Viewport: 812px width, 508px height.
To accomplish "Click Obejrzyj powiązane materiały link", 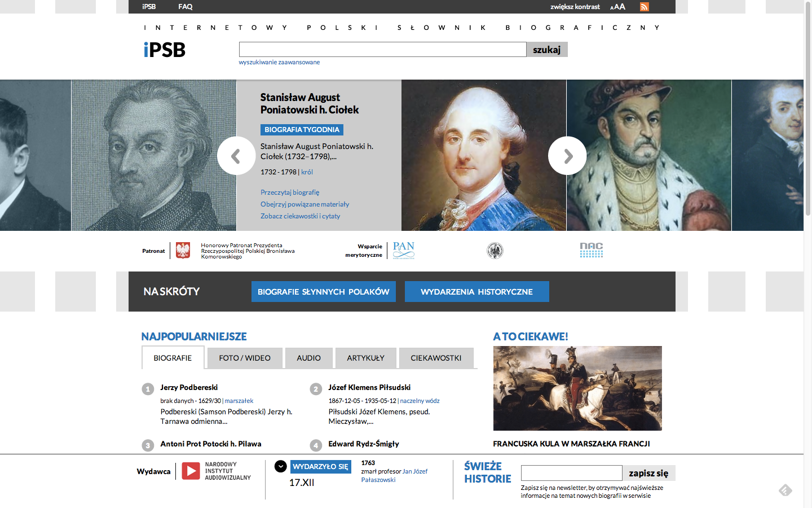I will [x=304, y=204].
